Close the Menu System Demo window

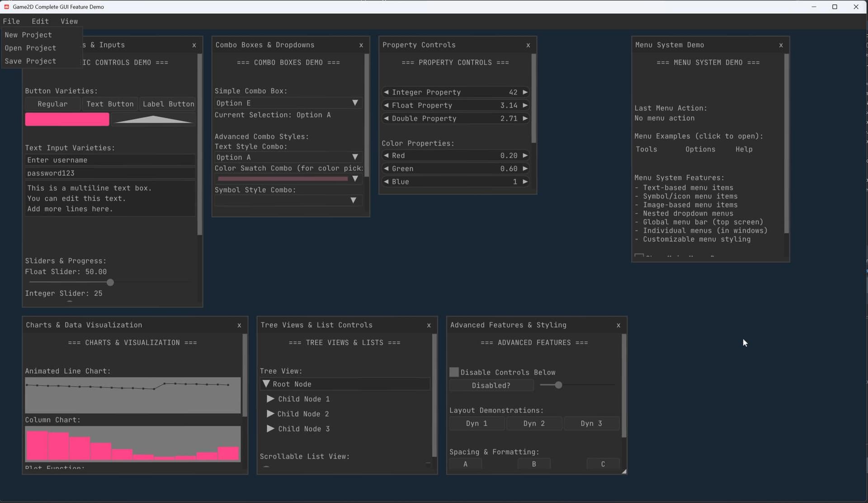click(781, 45)
